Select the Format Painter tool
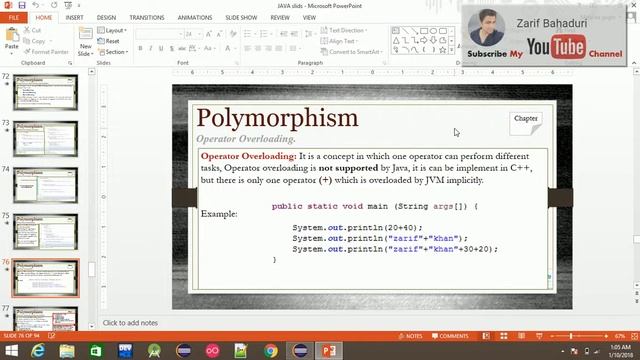640x360 pixels. 46,52
